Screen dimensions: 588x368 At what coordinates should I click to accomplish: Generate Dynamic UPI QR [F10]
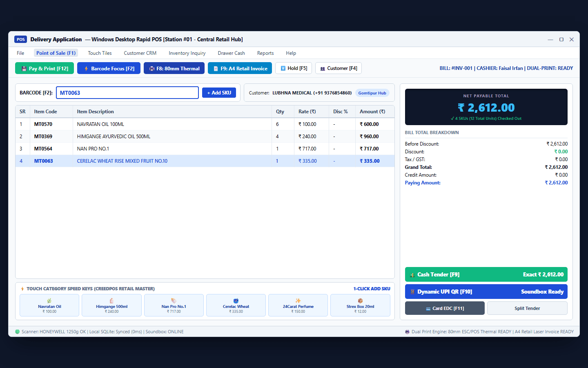tap(486, 292)
